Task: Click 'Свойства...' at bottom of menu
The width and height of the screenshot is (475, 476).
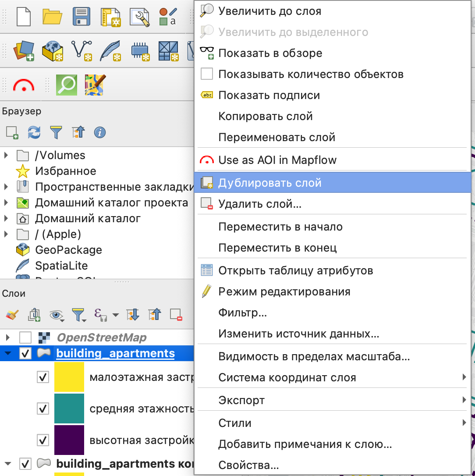Action: [248, 465]
